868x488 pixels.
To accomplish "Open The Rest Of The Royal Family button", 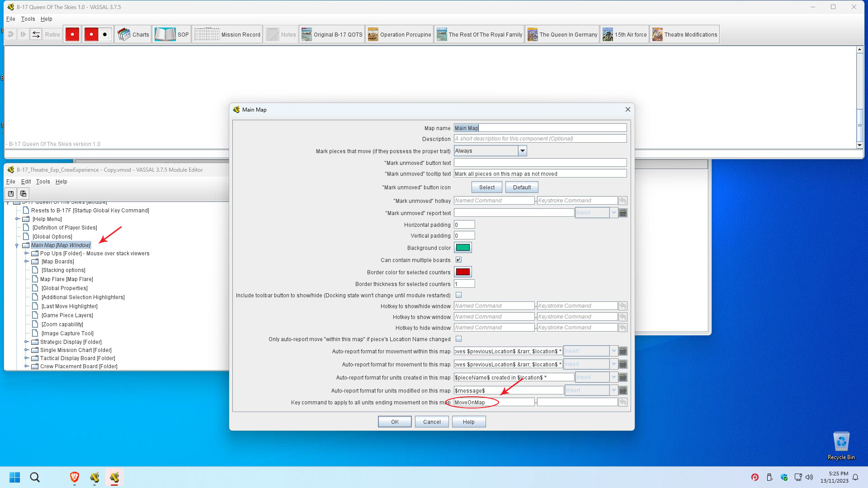I will tap(479, 34).
